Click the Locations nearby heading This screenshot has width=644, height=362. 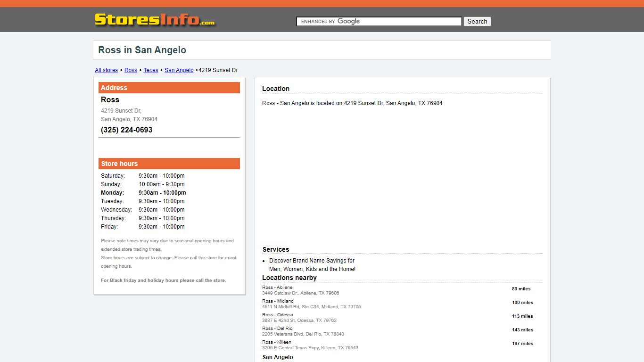click(x=289, y=278)
